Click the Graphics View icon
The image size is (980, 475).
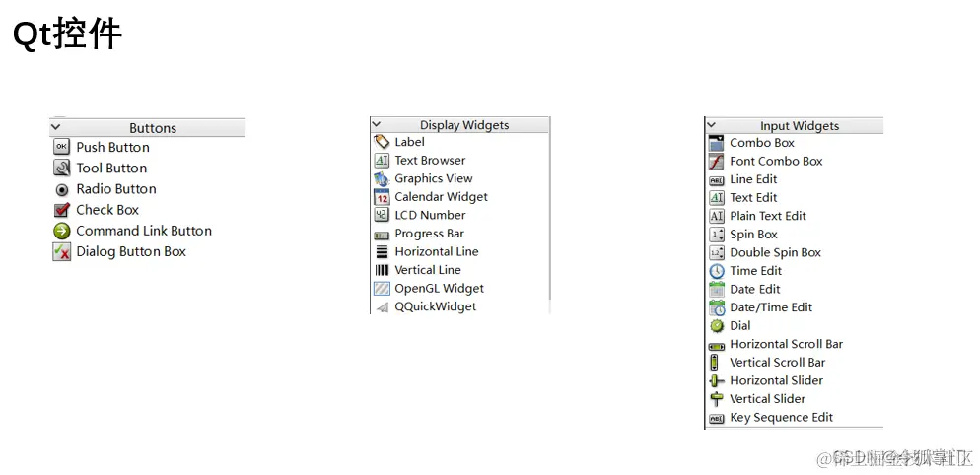(x=382, y=178)
